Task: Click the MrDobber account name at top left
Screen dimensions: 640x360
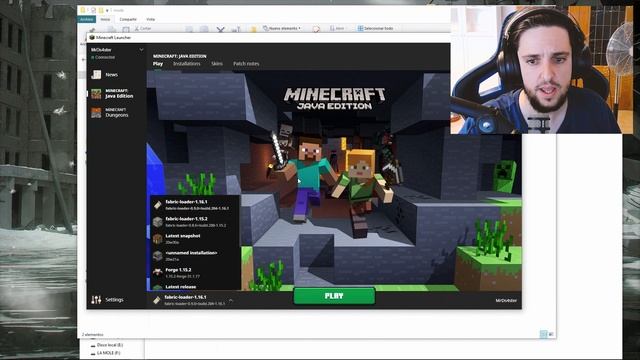Action: (x=101, y=50)
